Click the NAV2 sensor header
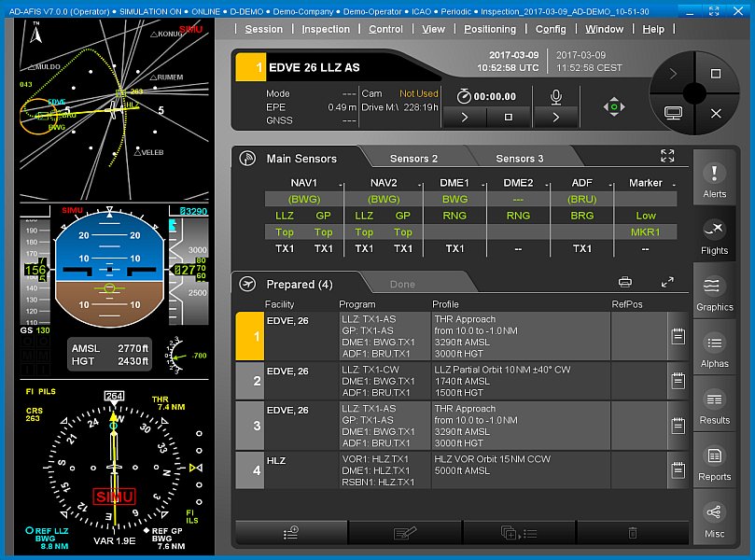The height and width of the screenshot is (560, 755). click(x=384, y=183)
